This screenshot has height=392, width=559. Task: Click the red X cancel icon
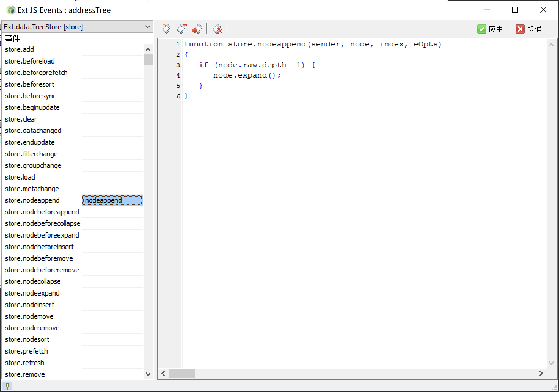point(520,29)
